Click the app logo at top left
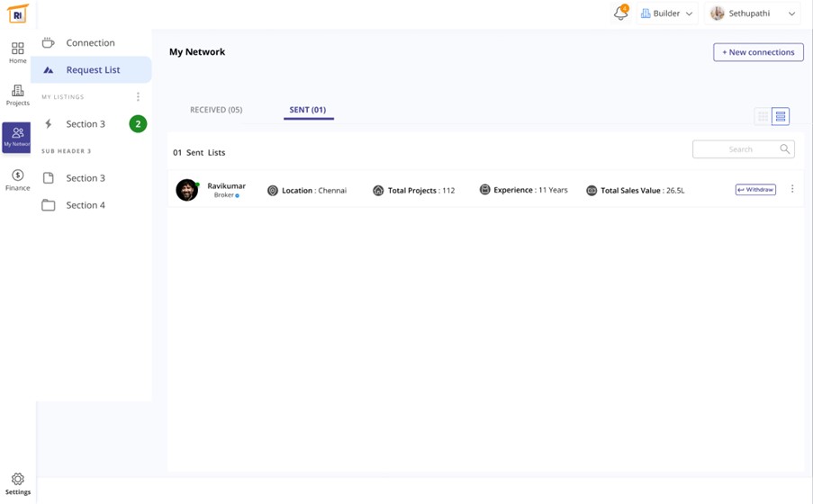The width and height of the screenshot is (813, 504). click(17, 13)
